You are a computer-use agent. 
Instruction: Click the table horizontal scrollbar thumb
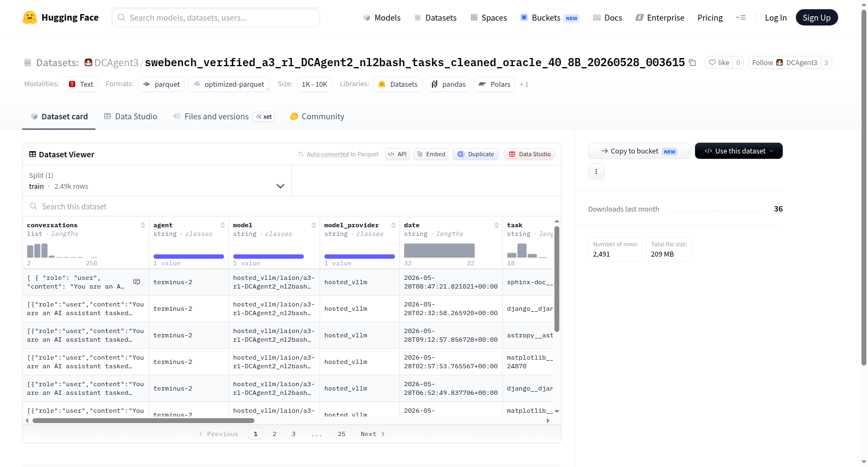pos(143,420)
